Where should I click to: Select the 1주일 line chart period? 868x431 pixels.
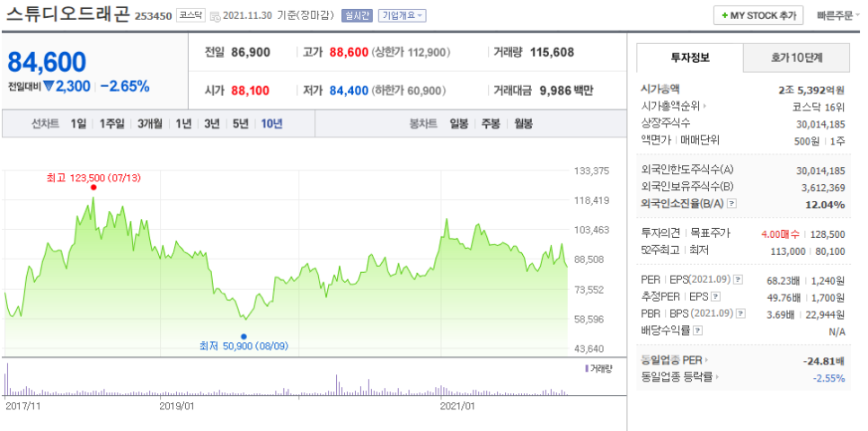point(111,124)
